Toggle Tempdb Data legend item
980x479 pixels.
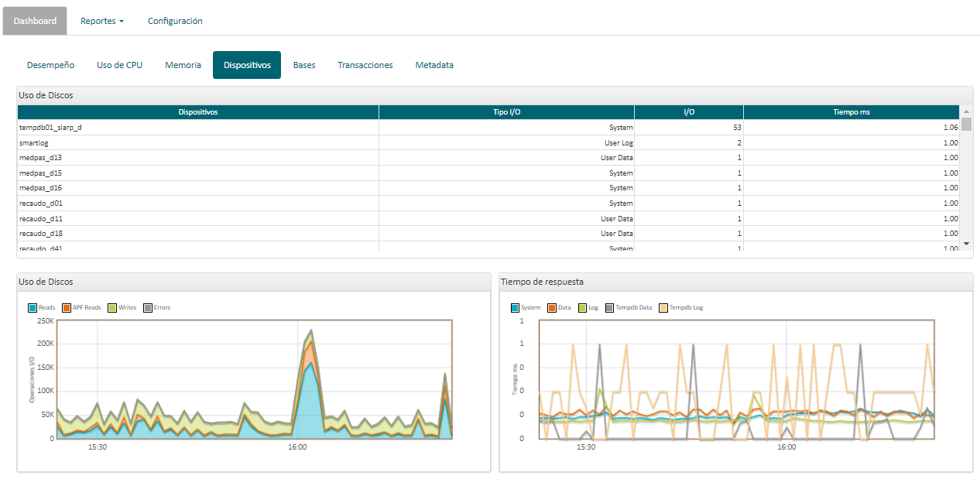coord(610,308)
